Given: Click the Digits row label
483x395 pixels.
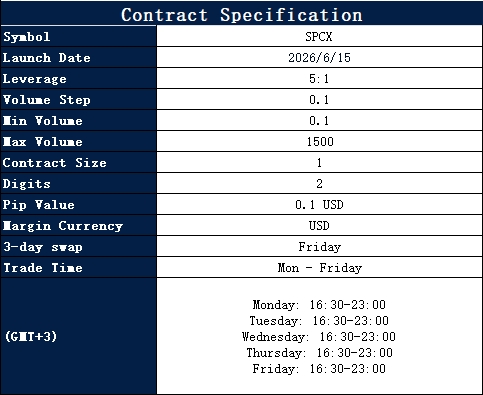Looking at the screenshot, I should pyautogui.click(x=27, y=184).
